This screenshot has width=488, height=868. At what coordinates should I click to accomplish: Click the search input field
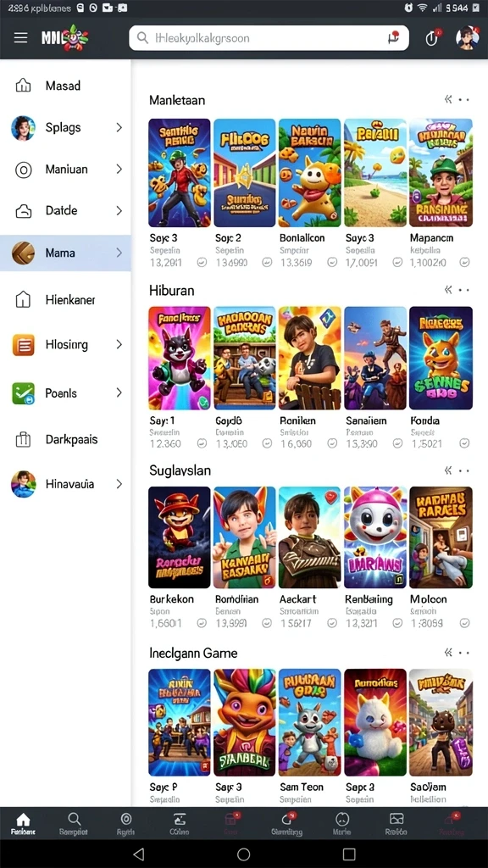269,37
